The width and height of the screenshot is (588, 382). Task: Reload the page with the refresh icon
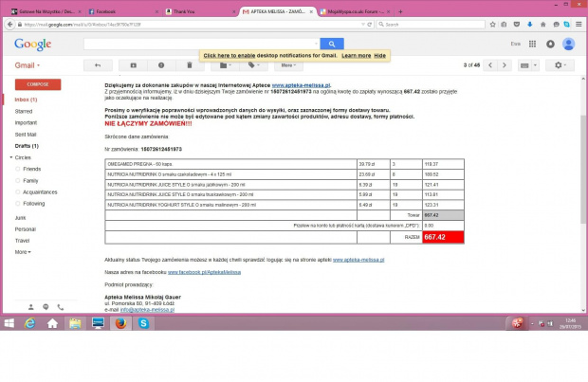369,25
